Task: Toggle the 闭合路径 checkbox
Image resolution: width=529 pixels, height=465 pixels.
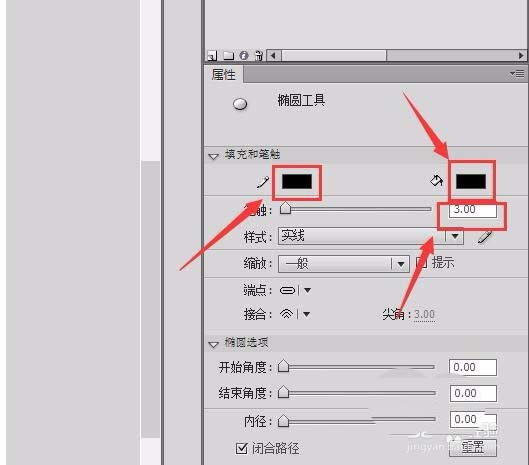Action: 242,448
